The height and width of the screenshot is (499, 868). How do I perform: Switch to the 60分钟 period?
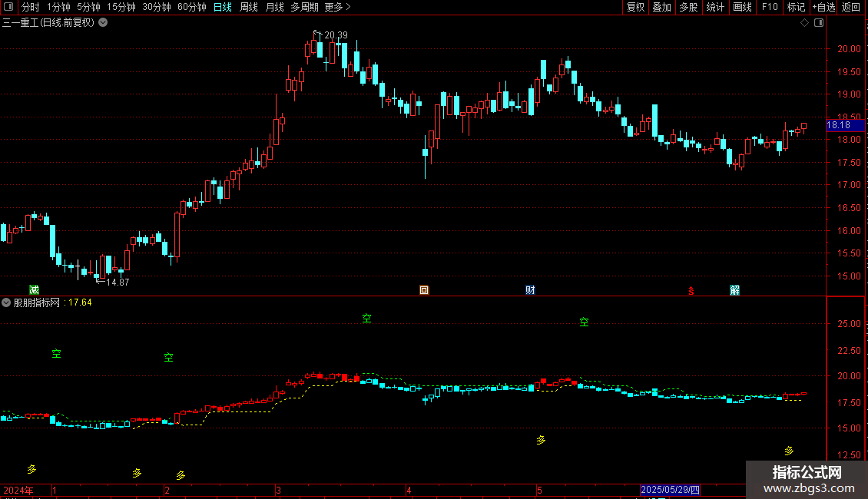coord(192,7)
